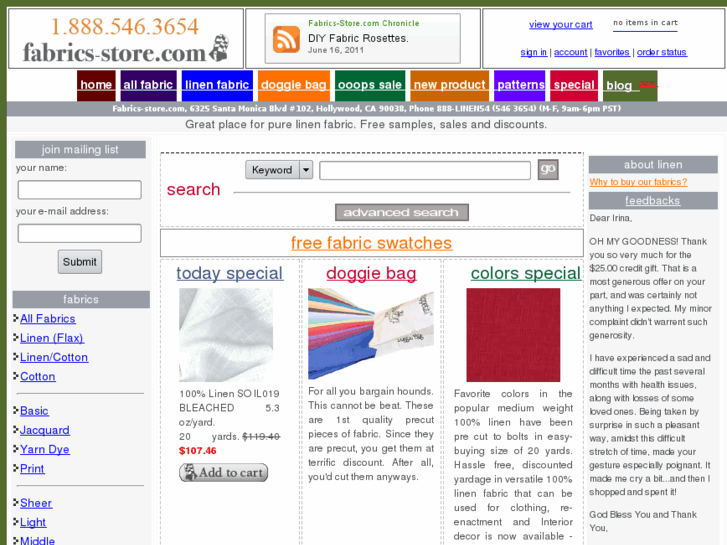This screenshot has width=727, height=545.
Task: Check order status link
Action: pyautogui.click(x=662, y=52)
